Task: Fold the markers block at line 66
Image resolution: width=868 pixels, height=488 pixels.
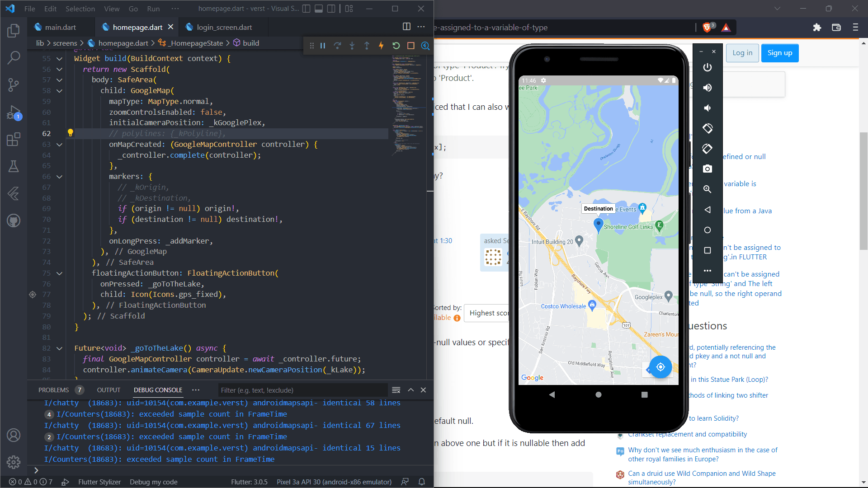Action: tap(59, 177)
